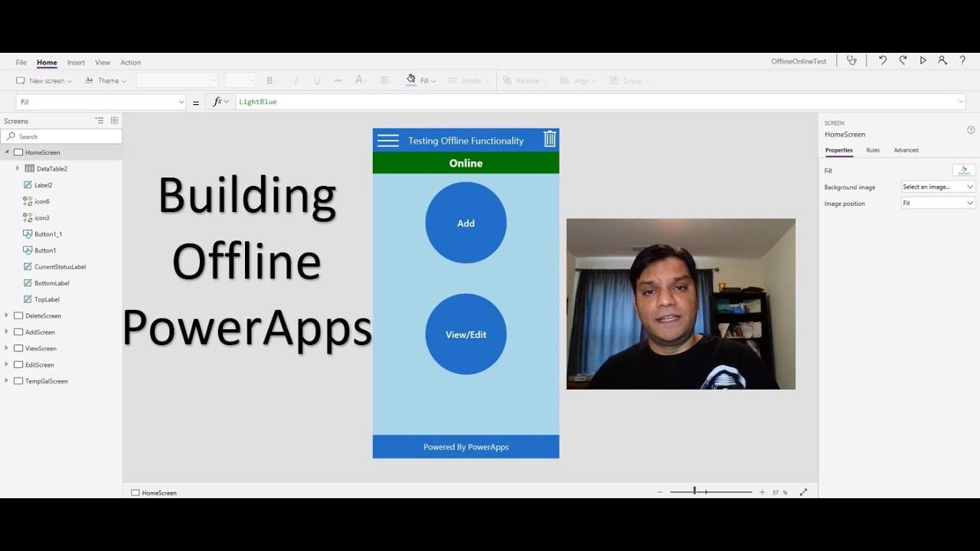Click HomeScreen breadcrumb in status bar

154,493
